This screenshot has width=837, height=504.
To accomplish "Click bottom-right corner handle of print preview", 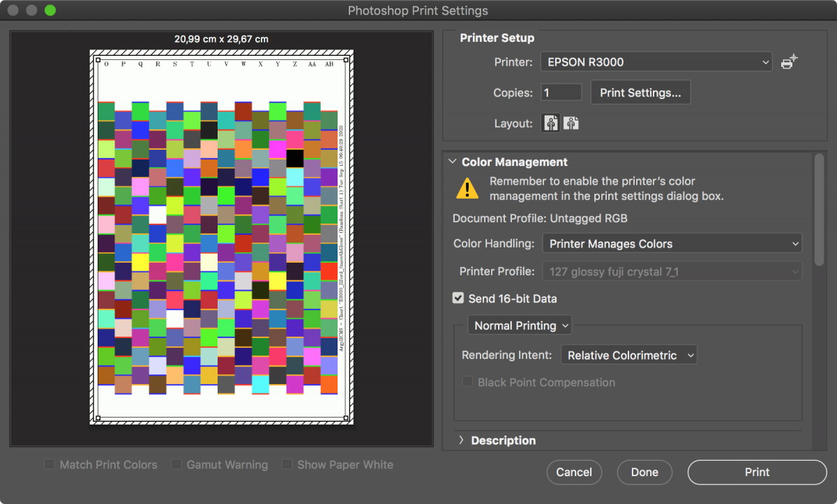I will coord(346,419).
